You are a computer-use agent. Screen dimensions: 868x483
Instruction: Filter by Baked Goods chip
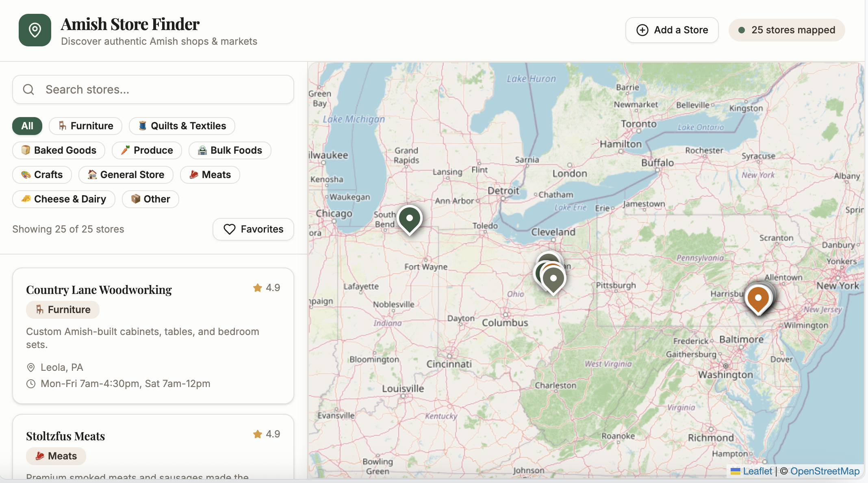tap(59, 150)
